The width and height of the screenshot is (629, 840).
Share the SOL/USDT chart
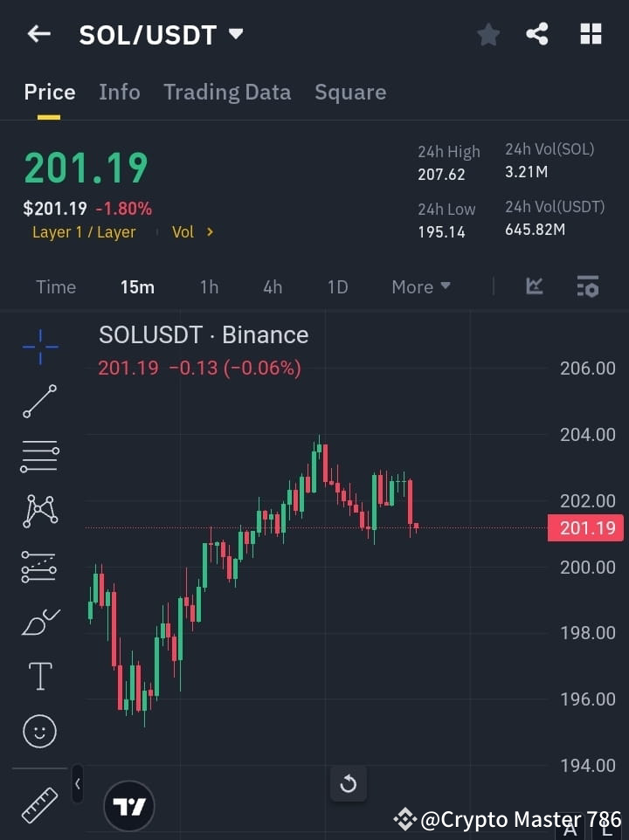point(537,35)
